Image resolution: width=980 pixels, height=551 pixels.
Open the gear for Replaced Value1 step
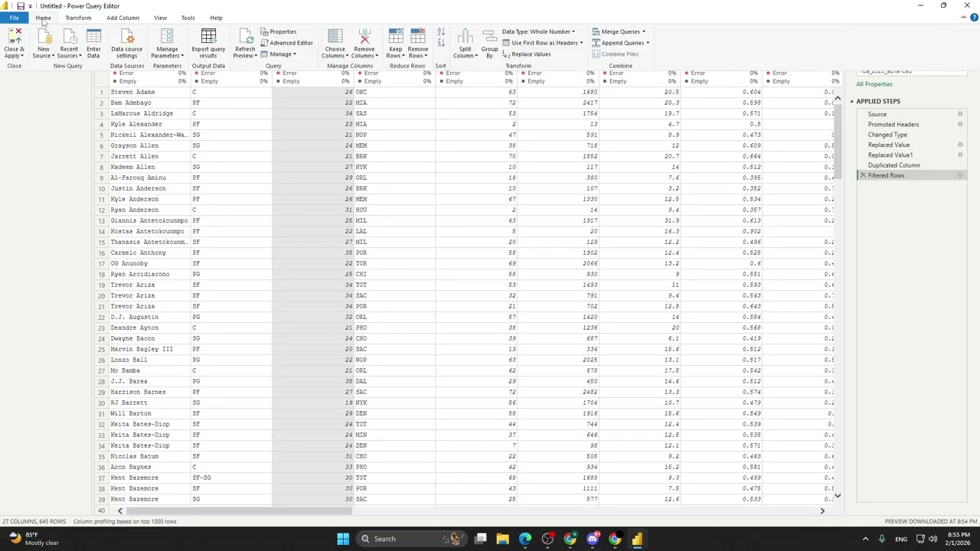[x=960, y=155]
